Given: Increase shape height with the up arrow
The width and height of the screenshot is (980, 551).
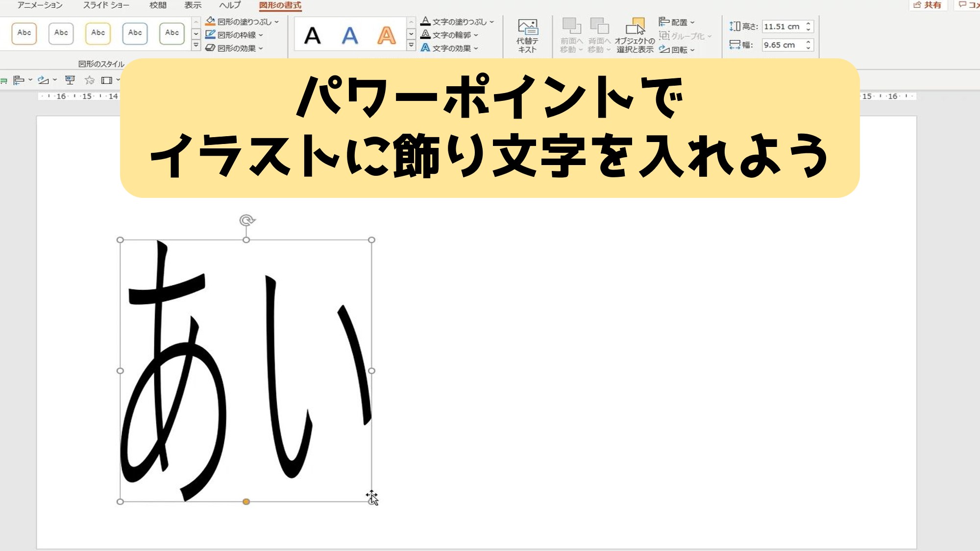Looking at the screenshot, I should [808, 23].
